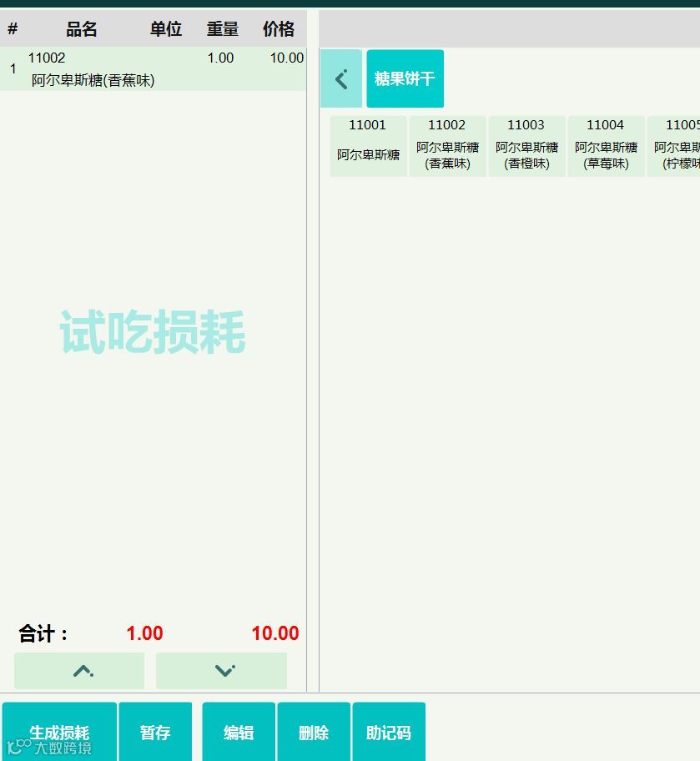The image size is (700, 761).
Task: Select product 11002 阿尔卑斯糖香蕉味
Action: tap(447, 145)
